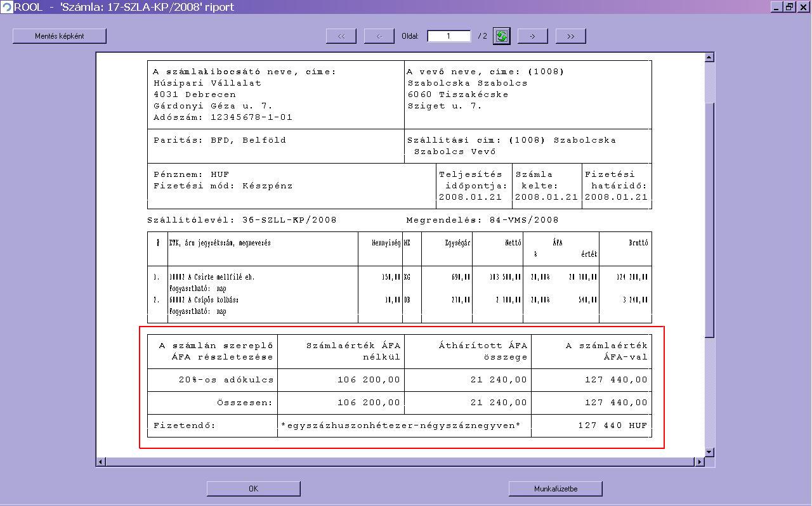Click the Munkafüzetbe button
Image resolution: width=812 pixels, height=506 pixels.
tap(556, 488)
